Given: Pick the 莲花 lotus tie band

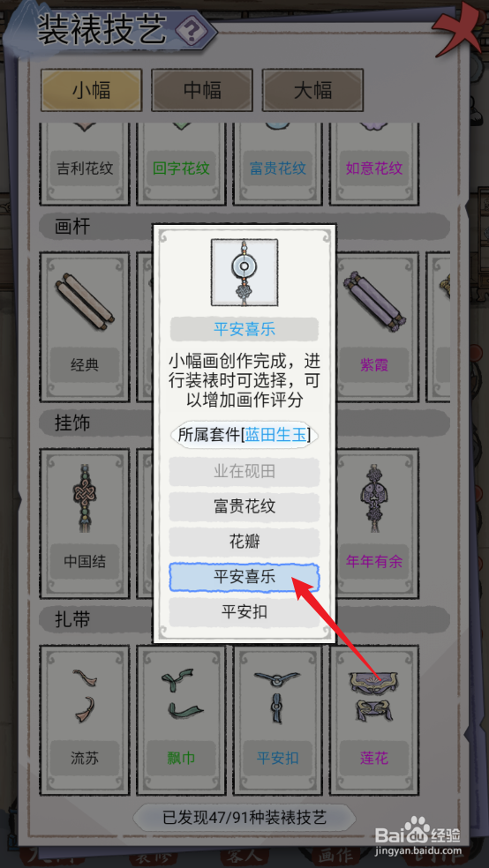Looking at the screenshot, I should point(373,720).
